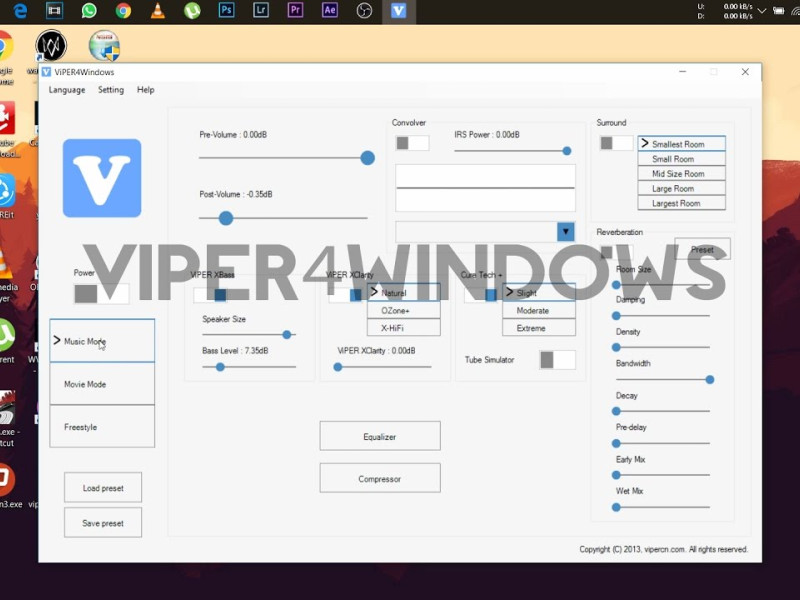800x600 pixels.
Task: Toggle the Surround switch
Action: [616, 143]
